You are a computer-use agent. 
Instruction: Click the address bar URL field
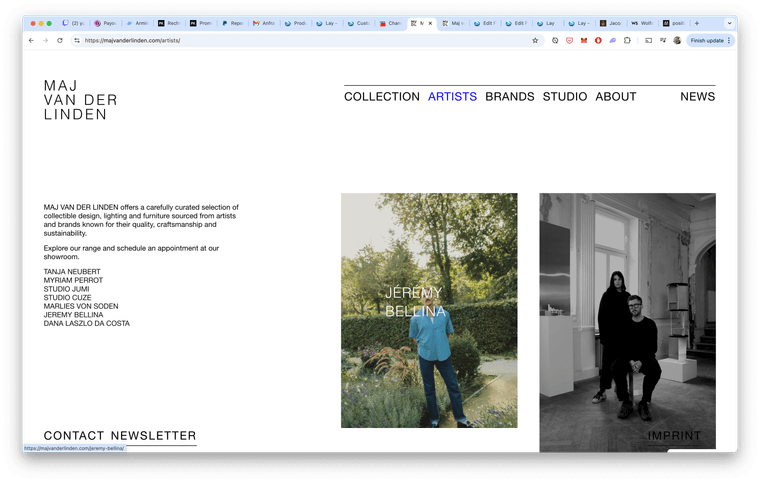tap(300, 41)
